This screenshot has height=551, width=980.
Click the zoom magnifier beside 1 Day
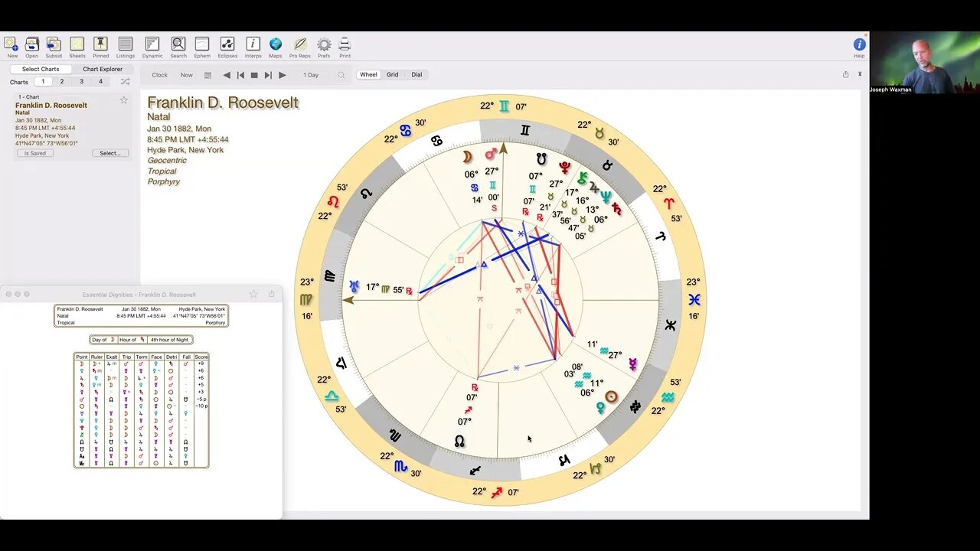pos(341,75)
